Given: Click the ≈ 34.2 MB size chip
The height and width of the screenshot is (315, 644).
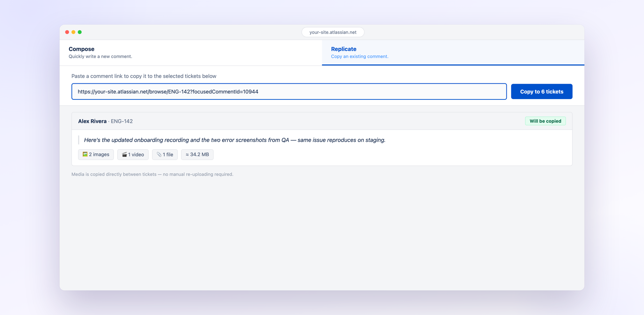Looking at the screenshot, I should pyautogui.click(x=197, y=154).
